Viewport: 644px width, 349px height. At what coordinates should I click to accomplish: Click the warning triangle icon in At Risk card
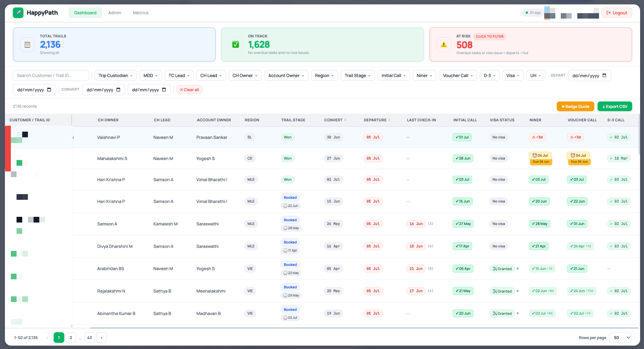[x=444, y=45]
